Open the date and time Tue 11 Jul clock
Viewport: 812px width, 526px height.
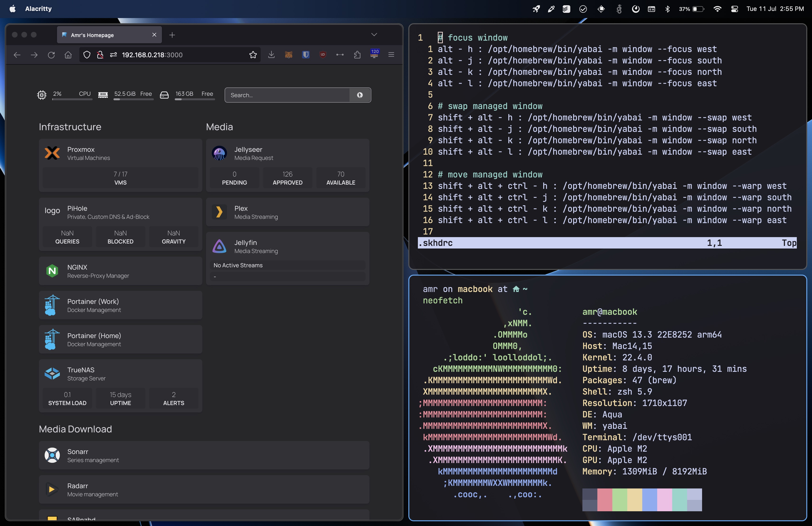(775, 9)
